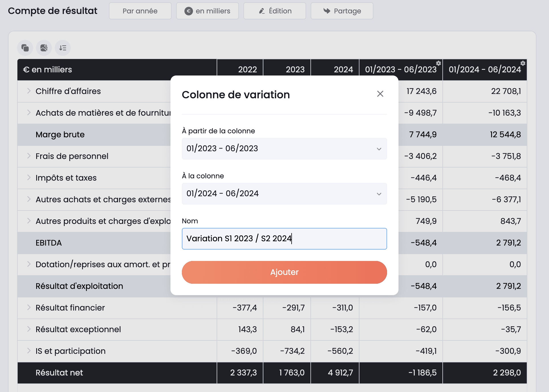Close the Colonne de variation dialog
Screen dimensions: 549x392
click(380, 94)
